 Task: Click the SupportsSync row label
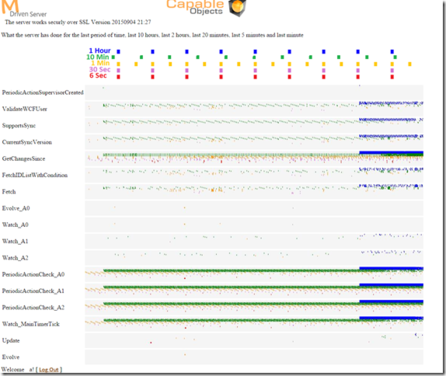(x=19, y=126)
